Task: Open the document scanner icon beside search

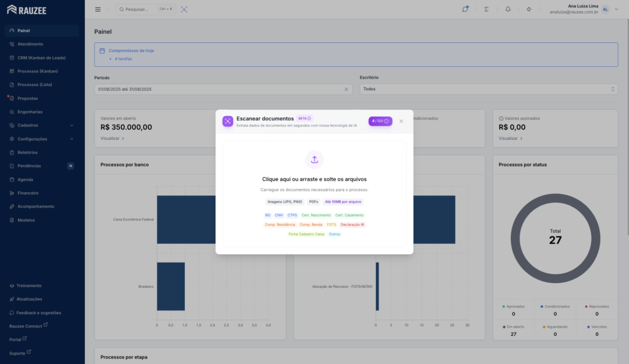Action: pos(184,9)
